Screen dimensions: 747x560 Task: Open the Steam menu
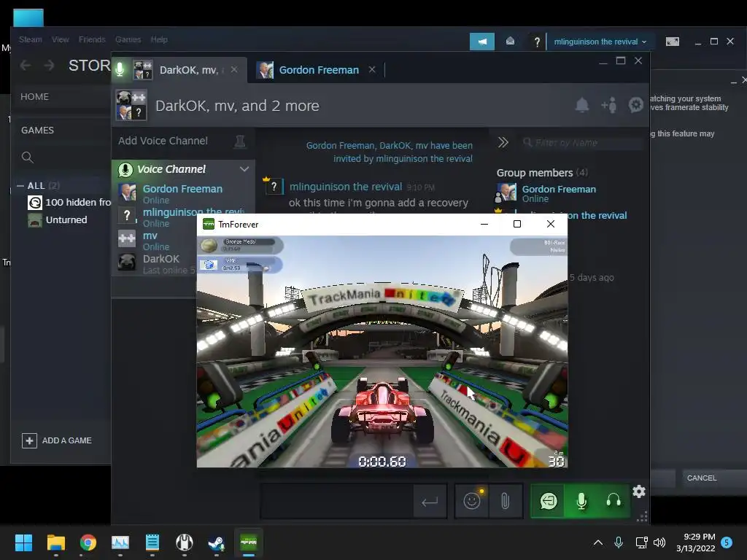tap(31, 39)
